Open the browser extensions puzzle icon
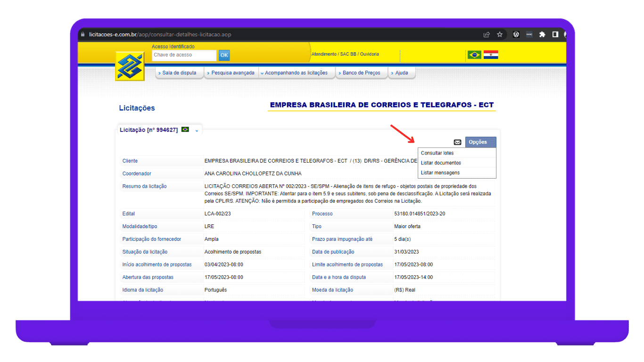The height and width of the screenshot is (362, 644). click(x=542, y=34)
